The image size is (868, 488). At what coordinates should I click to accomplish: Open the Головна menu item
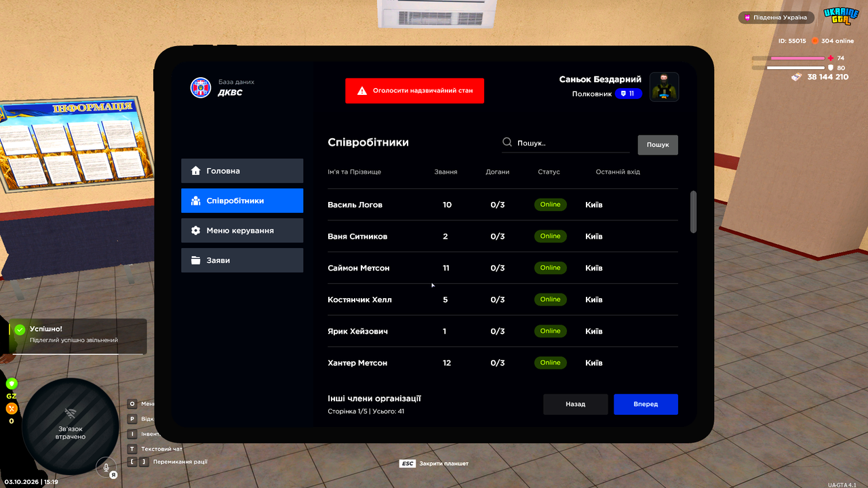tap(242, 171)
